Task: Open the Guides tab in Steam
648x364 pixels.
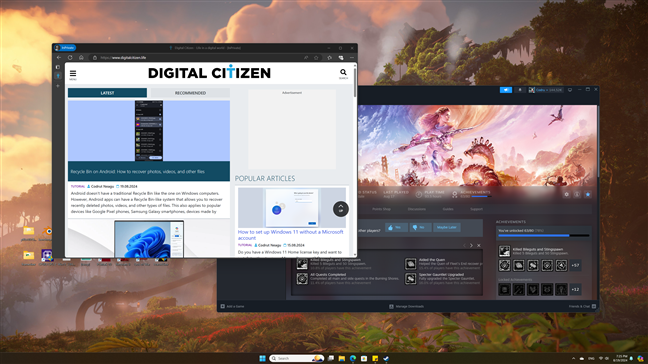Action: click(x=448, y=209)
